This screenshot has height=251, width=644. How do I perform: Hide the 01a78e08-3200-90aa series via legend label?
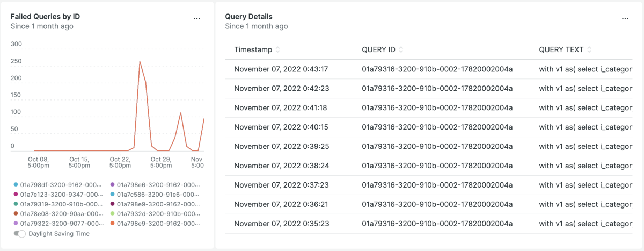point(61,214)
